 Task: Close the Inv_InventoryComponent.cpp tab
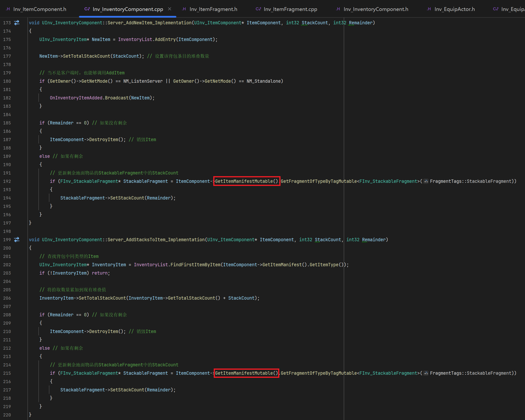click(170, 9)
